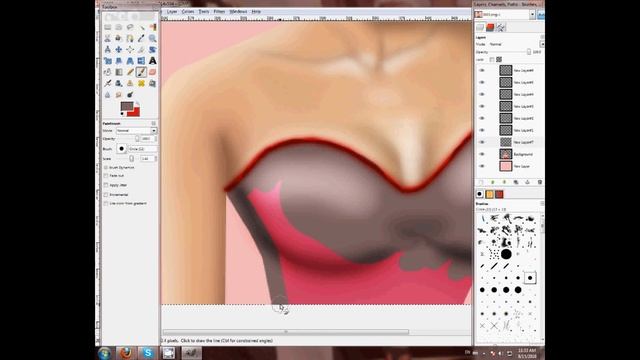Select the Alignment tool
The width and height of the screenshot is (640, 360).
click(x=130, y=49)
